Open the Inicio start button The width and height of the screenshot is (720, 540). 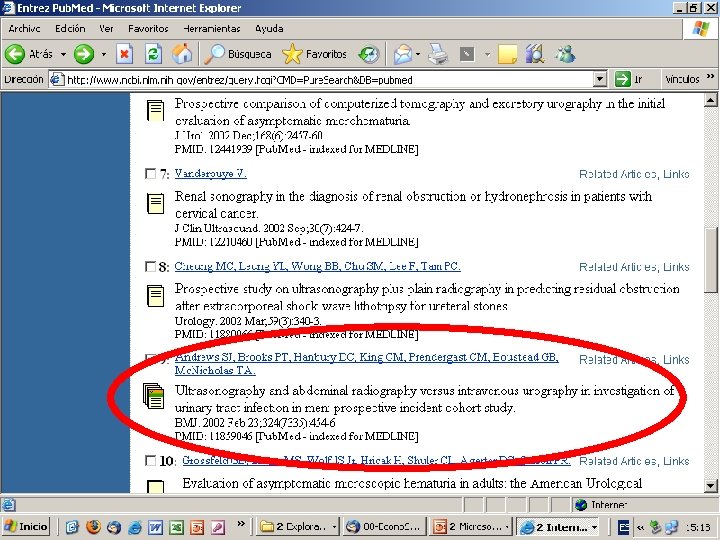27,527
